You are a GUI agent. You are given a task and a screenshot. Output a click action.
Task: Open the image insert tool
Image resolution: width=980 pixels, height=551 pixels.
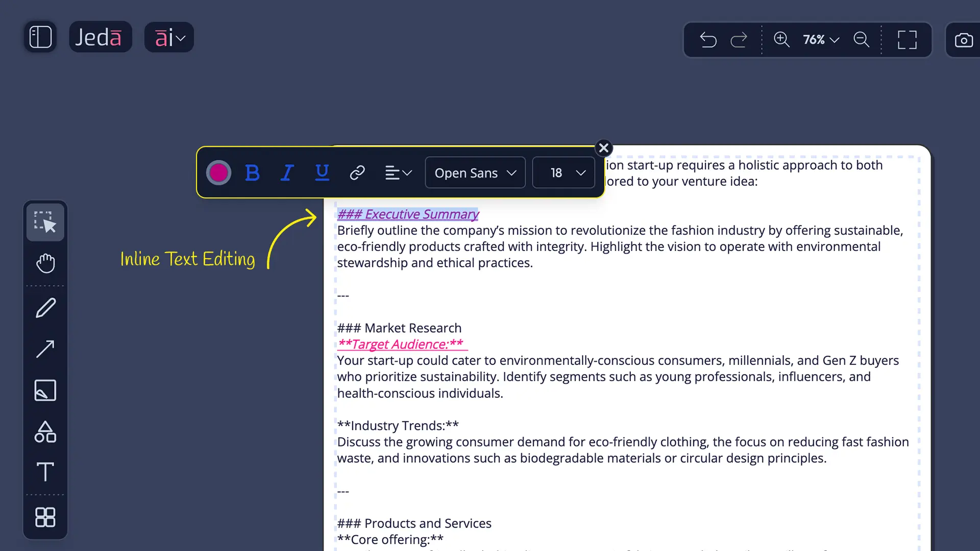tap(45, 390)
